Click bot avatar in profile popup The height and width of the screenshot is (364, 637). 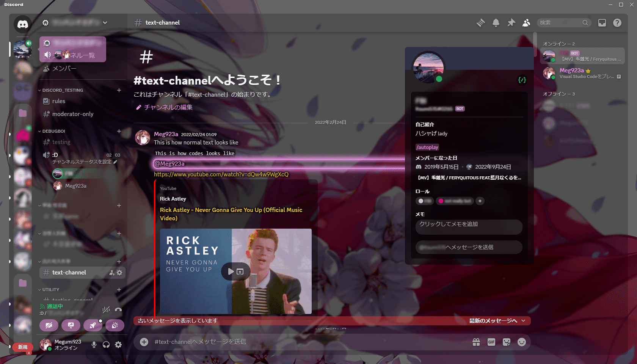(428, 67)
